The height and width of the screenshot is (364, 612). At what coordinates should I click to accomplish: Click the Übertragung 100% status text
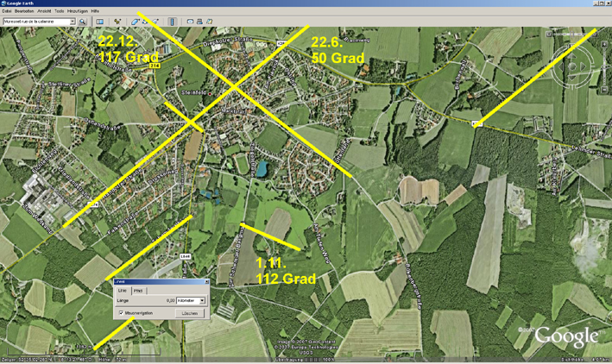tap(305, 360)
